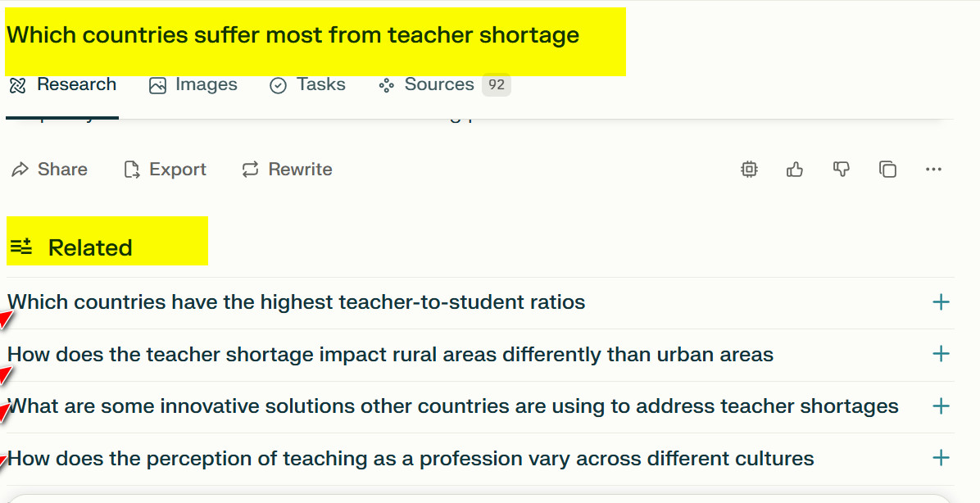The height and width of the screenshot is (503, 980).
Task: Click the thumbs up icon
Action: pyautogui.click(x=794, y=170)
